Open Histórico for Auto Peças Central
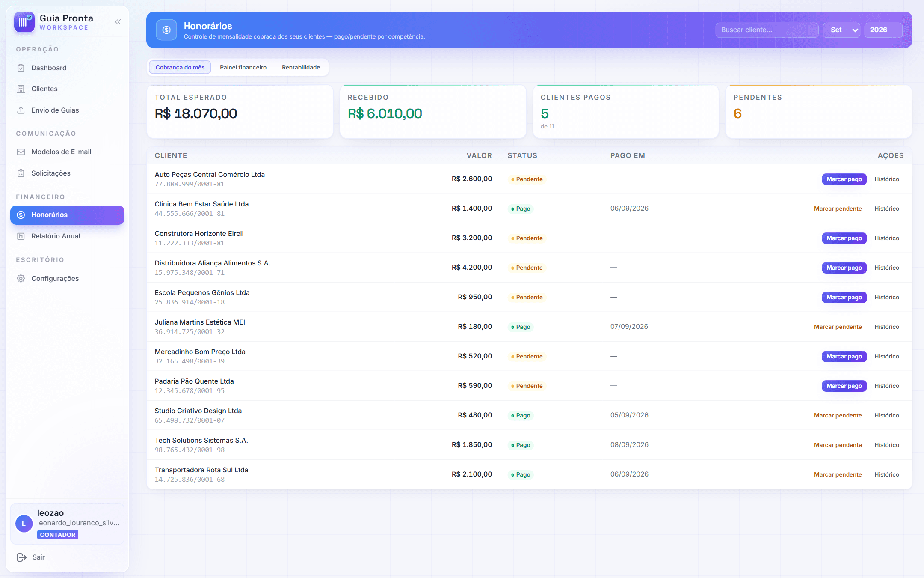The image size is (924, 578). pyautogui.click(x=886, y=179)
